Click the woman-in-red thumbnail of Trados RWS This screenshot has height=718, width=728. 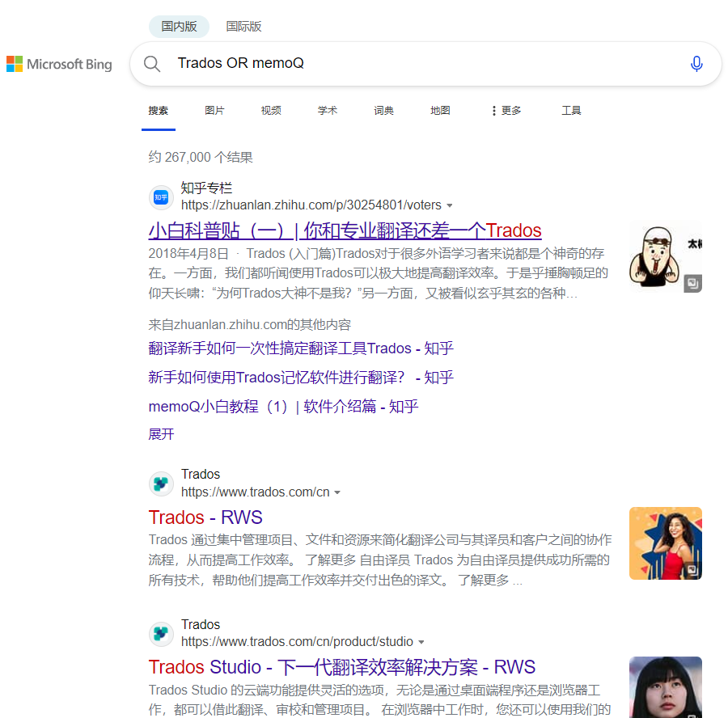[666, 543]
